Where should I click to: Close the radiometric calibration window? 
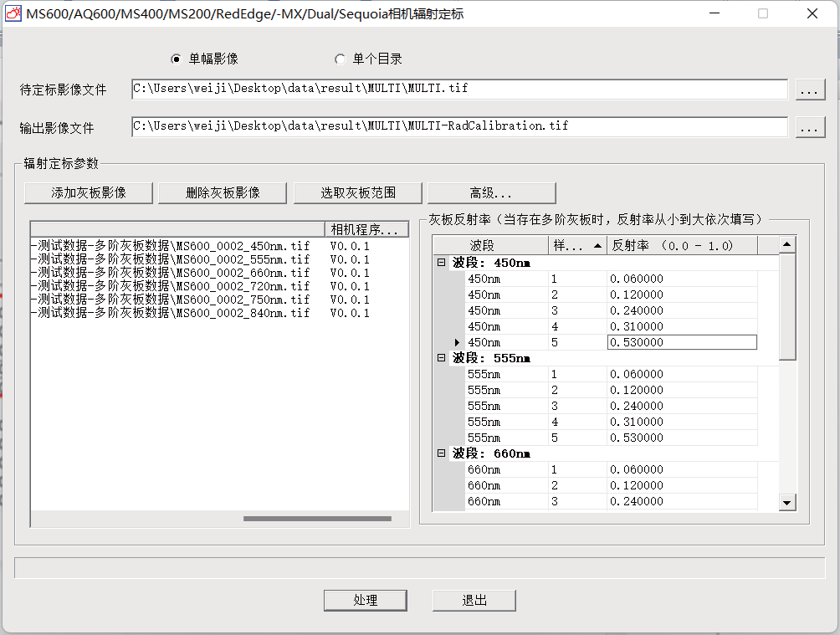point(812,13)
